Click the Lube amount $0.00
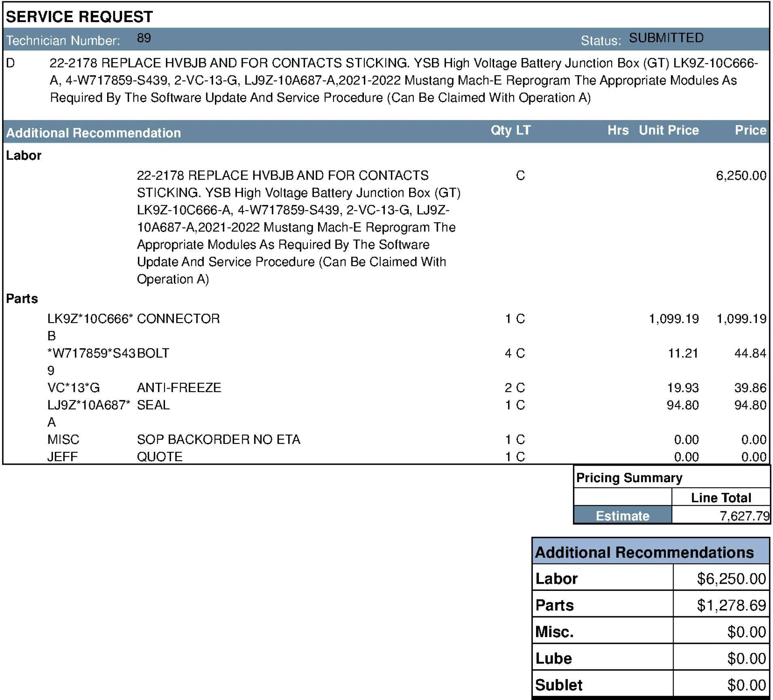773x700 pixels. click(746, 658)
